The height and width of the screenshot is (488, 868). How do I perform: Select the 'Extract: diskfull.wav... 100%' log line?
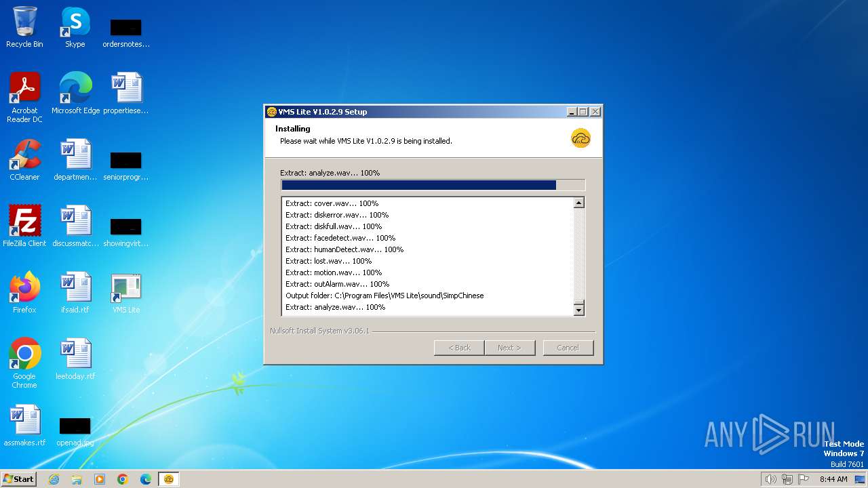tap(334, 226)
